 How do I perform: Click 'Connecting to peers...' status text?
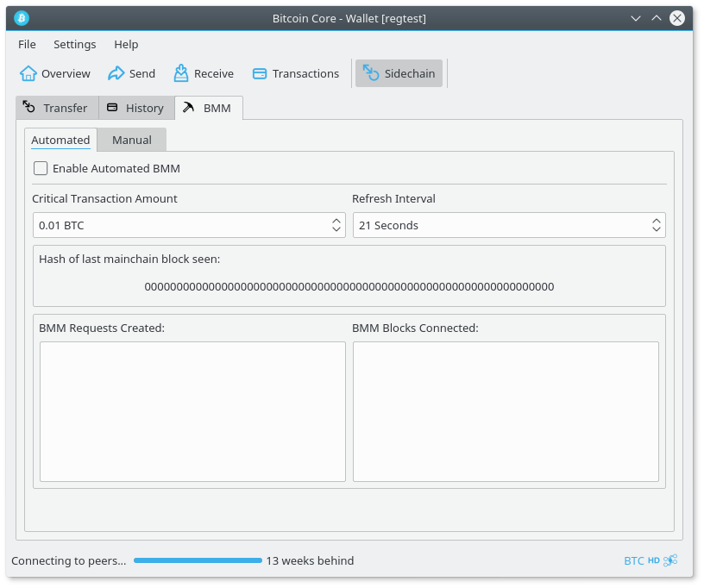tap(69, 560)
